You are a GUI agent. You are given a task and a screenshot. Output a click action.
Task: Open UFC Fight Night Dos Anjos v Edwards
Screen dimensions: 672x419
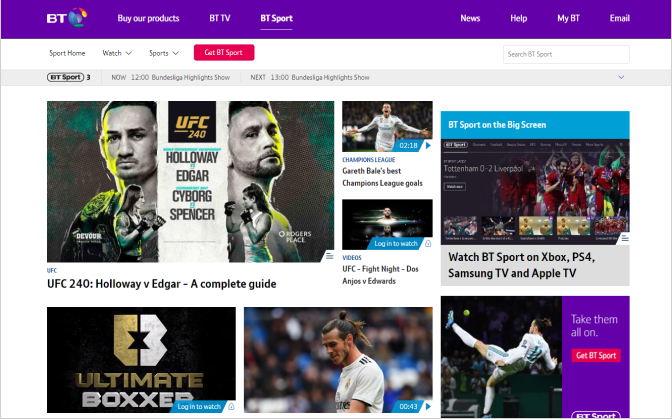(380, 275)
